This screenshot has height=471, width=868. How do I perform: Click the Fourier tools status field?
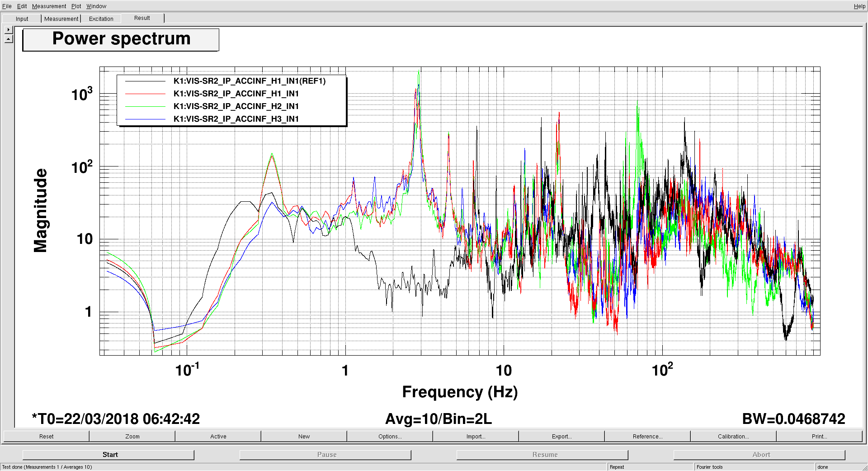tap(754, 467)
